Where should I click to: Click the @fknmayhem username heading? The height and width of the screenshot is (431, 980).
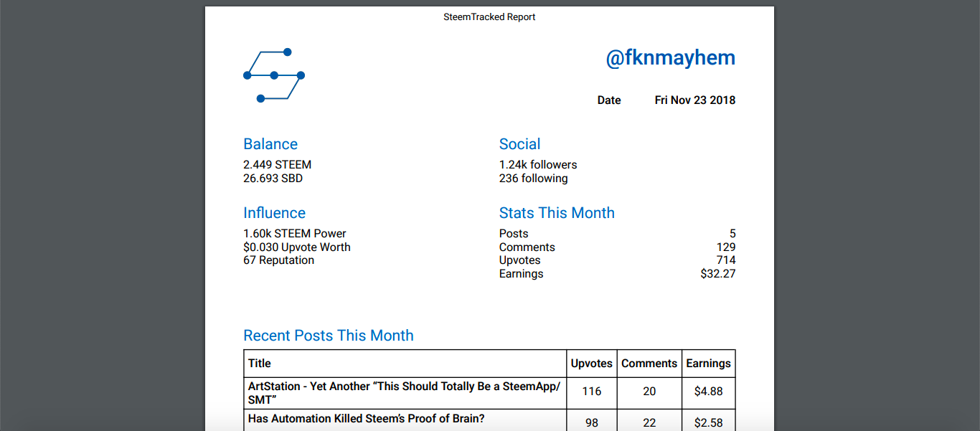point(671,58)
